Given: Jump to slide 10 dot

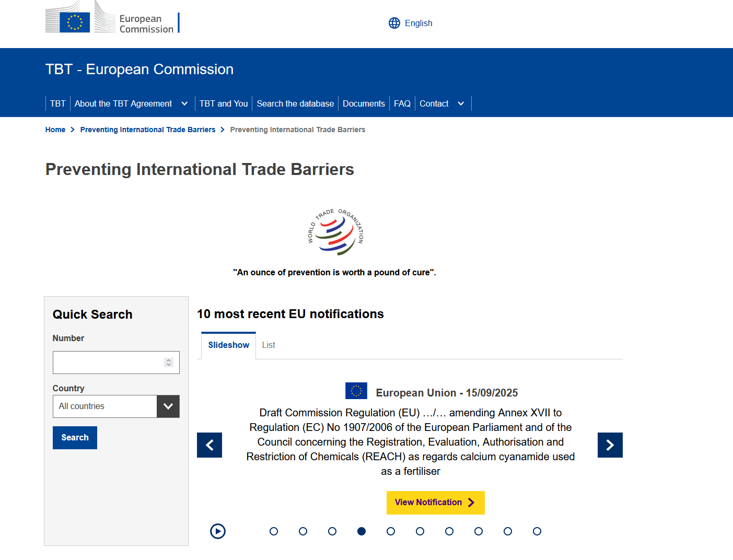Looking at the screenshot, I should 537,531.
